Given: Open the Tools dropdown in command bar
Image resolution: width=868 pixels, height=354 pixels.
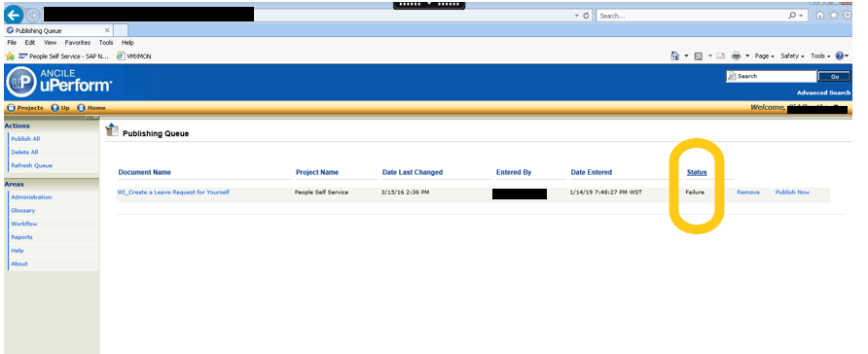Looking at the screenshot, I should [821, 55].
